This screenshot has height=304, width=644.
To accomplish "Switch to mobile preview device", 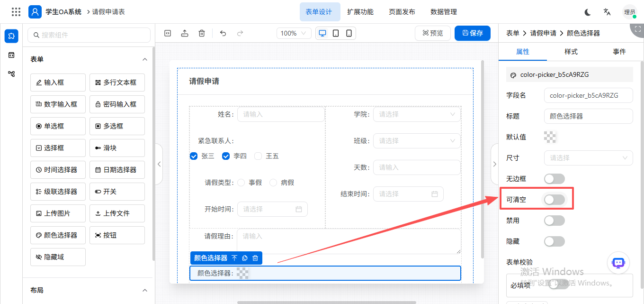I will 349,33.
